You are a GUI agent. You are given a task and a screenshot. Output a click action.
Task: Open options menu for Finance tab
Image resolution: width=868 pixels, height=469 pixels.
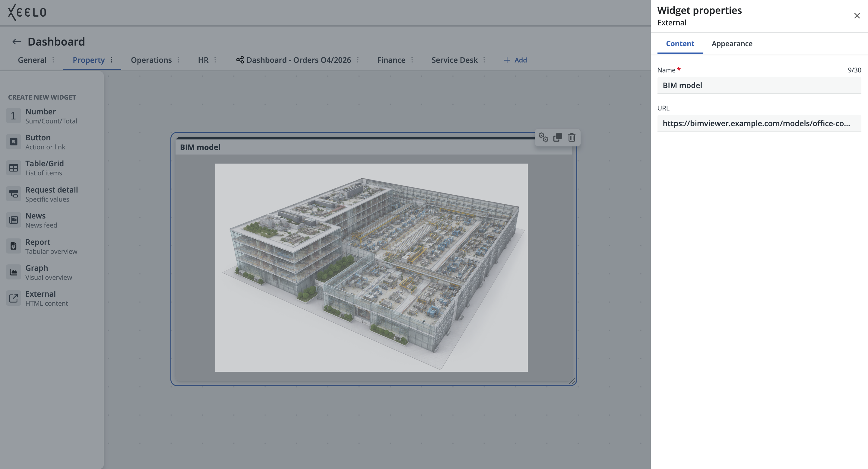click(412, 60)
